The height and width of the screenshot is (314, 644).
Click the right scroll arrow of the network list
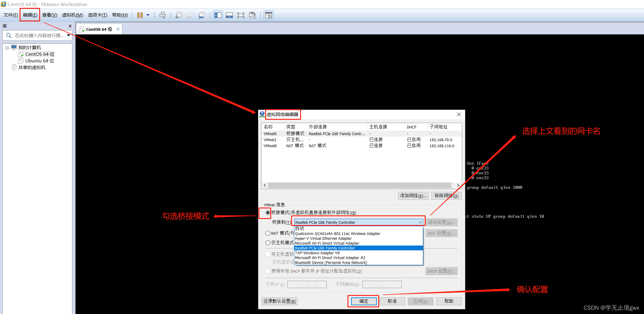click(x=458, y=185)
